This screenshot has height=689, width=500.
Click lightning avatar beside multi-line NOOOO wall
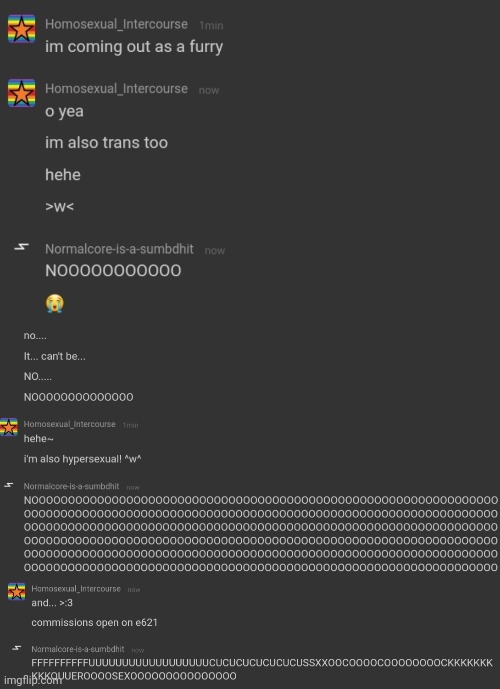click(8, 485)
